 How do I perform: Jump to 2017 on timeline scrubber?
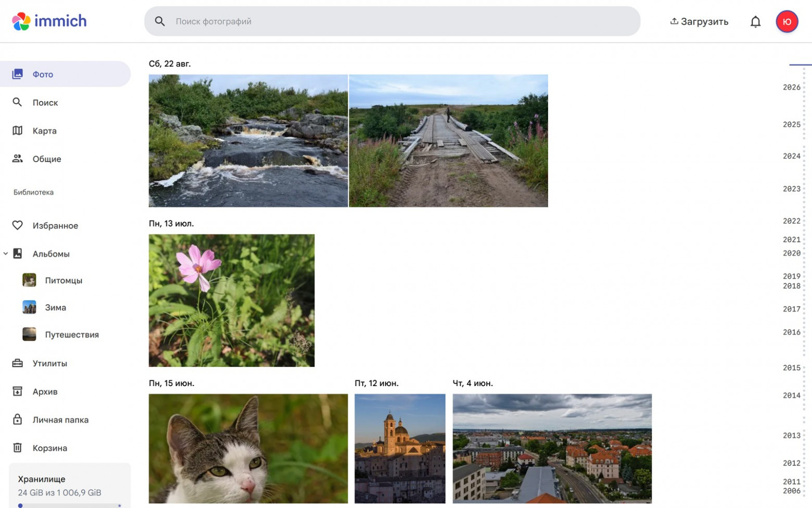(792, 309)
